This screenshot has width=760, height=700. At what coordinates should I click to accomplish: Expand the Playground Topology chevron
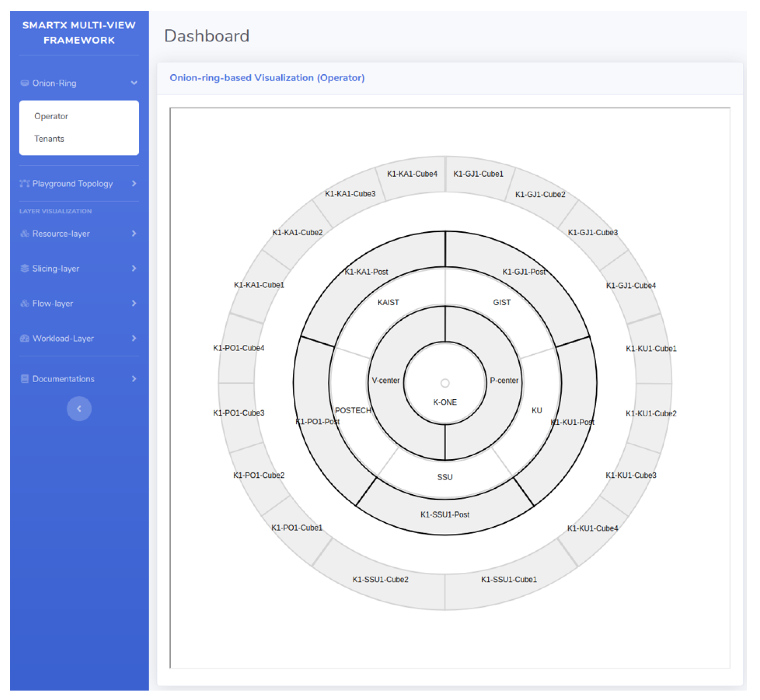(x=134, y=184)
